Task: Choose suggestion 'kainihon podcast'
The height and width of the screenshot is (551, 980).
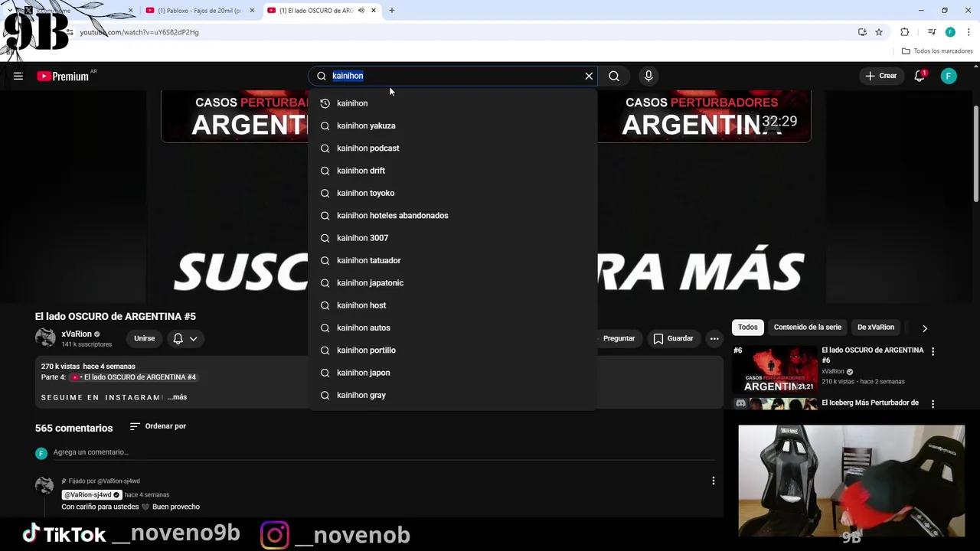Action: pos(452,148)
